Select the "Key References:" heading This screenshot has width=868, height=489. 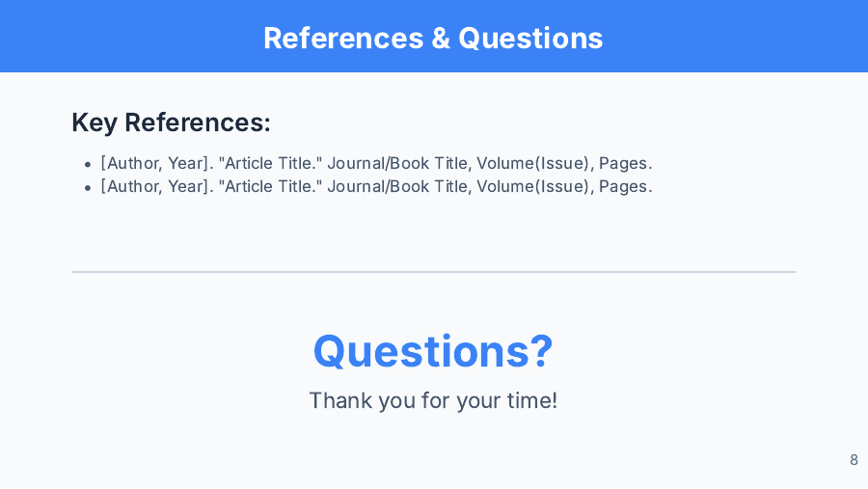171,122
